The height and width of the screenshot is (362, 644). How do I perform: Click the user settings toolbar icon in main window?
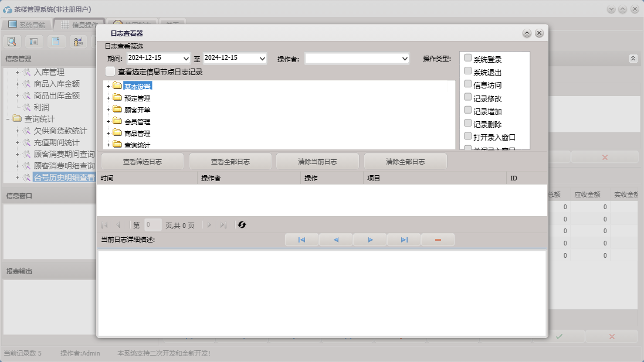[x=77, y=42]
